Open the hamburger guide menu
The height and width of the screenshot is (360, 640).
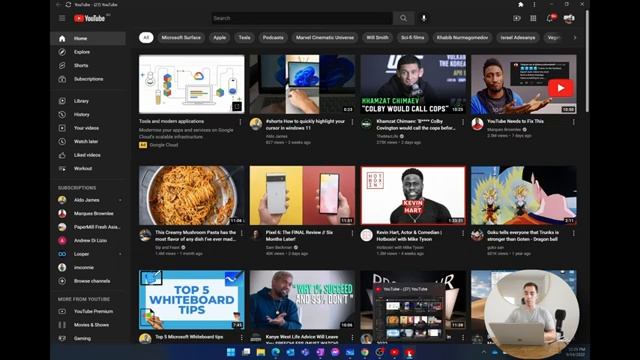[62, 18]
